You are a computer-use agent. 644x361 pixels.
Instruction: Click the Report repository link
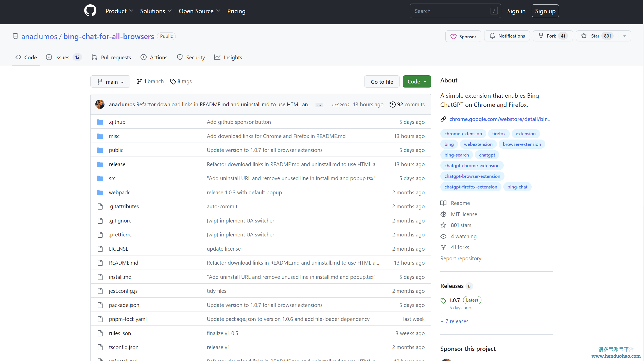point(461,259)
